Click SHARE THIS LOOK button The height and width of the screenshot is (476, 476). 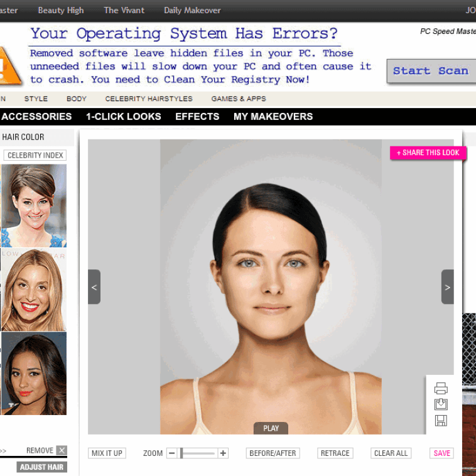[428, 153]
